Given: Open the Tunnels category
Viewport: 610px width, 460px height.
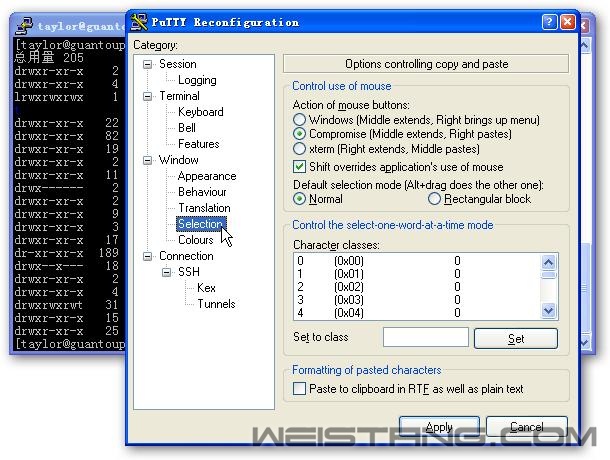Looking at the screenshot, I should point(216,304).
